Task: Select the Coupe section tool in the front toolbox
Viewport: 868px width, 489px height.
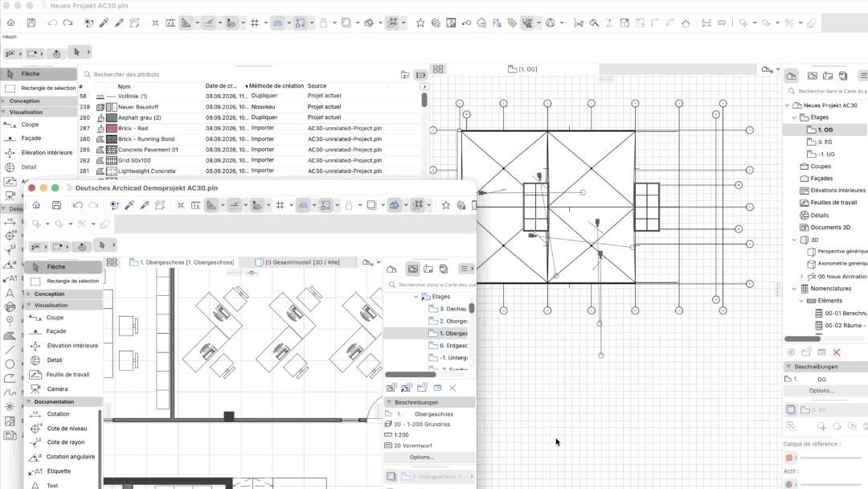Action: click(x=55, y=318)
